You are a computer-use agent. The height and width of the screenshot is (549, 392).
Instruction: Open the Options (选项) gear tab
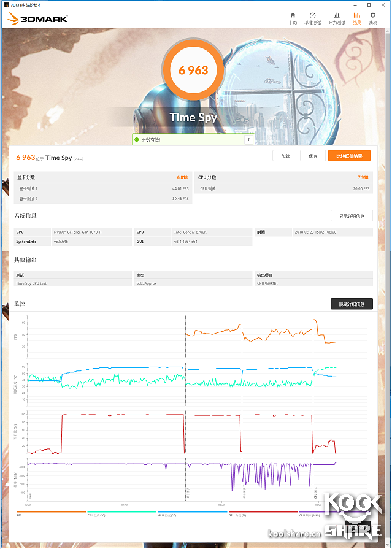[373, 18]
